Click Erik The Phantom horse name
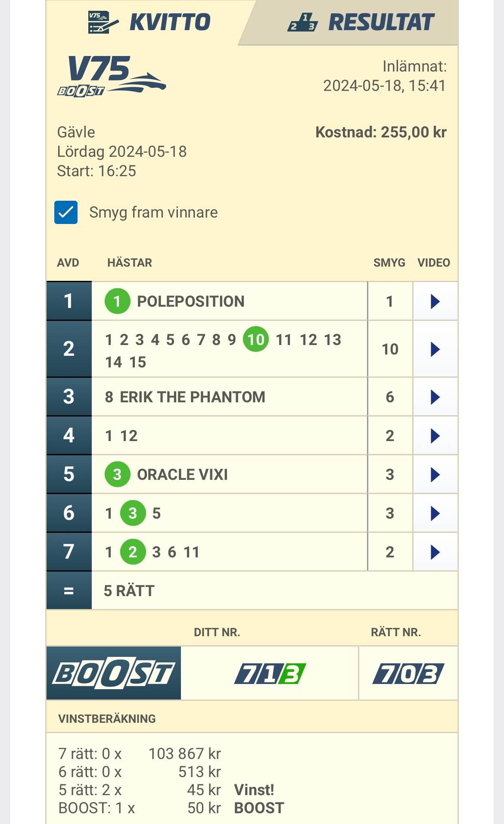The height and width of the screenshot is (824, 504). coord(192,397)
